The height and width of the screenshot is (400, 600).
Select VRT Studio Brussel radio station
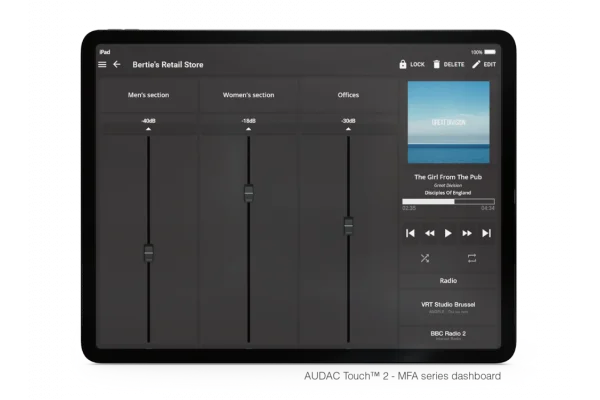point(448,307)
